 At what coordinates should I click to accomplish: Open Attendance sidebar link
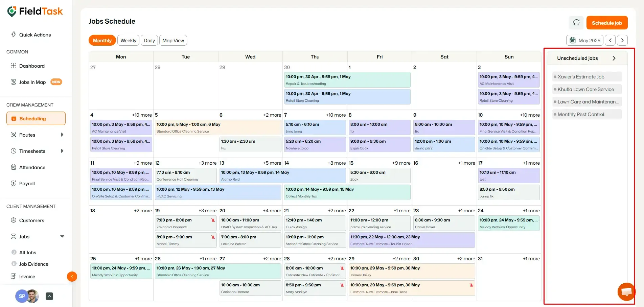tap(32, 167)
